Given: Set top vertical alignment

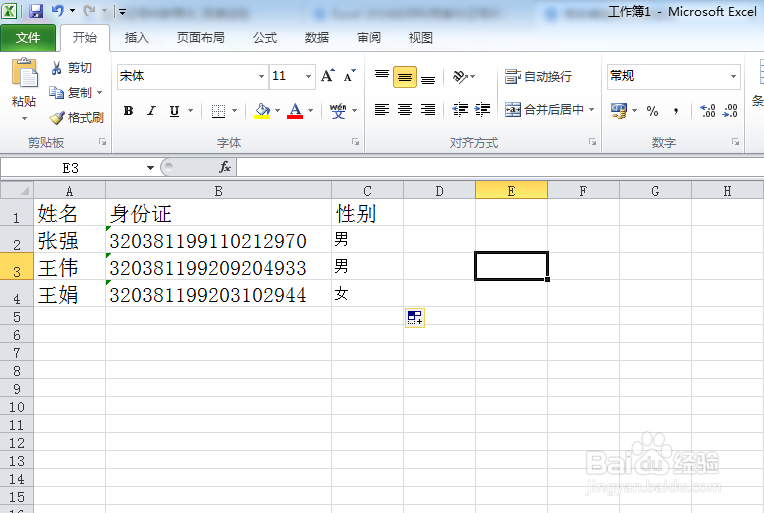Looking at the screenshot, I should 382,76.
